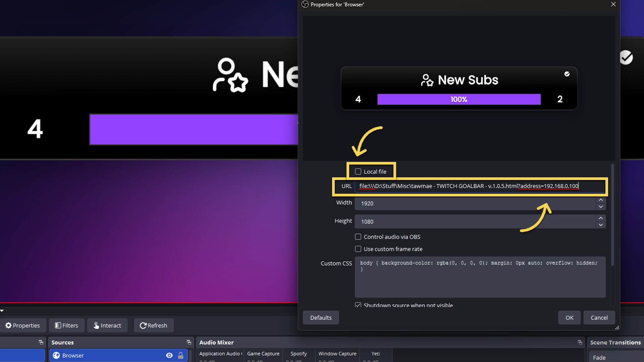This screenshot has height=362, width=644.
Task: Reset settings with the Defaults button
Action: [x=321, y=318]
